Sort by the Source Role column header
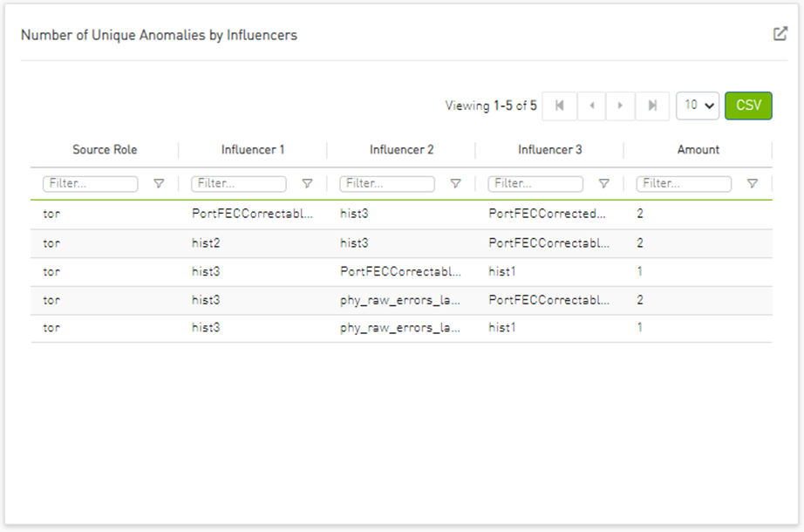Screen dimensions: 804x532 pos(105,150)
